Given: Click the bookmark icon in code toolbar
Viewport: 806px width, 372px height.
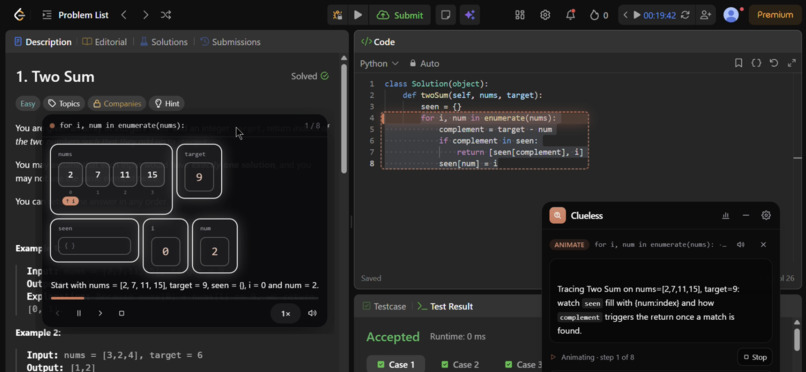Looking at the screenshot, I should (x=738, y=63).
